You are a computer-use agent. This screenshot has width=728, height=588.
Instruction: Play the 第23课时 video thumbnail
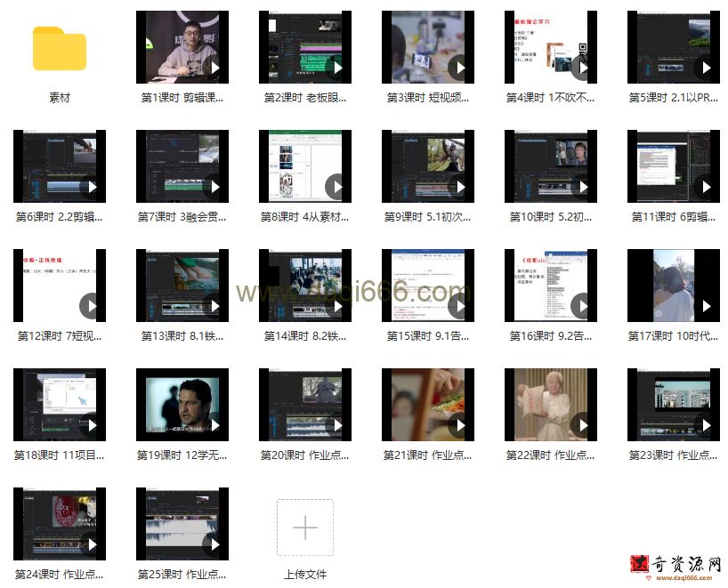coord(674,405)
